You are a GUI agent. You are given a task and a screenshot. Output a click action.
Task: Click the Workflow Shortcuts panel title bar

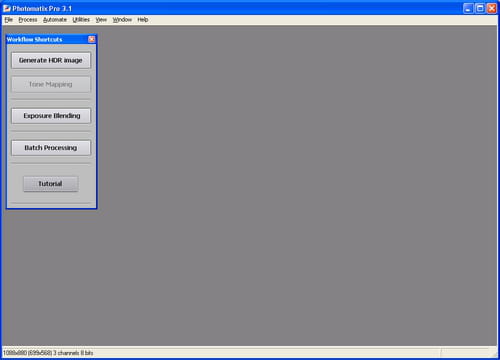click(x=47, y=39)
